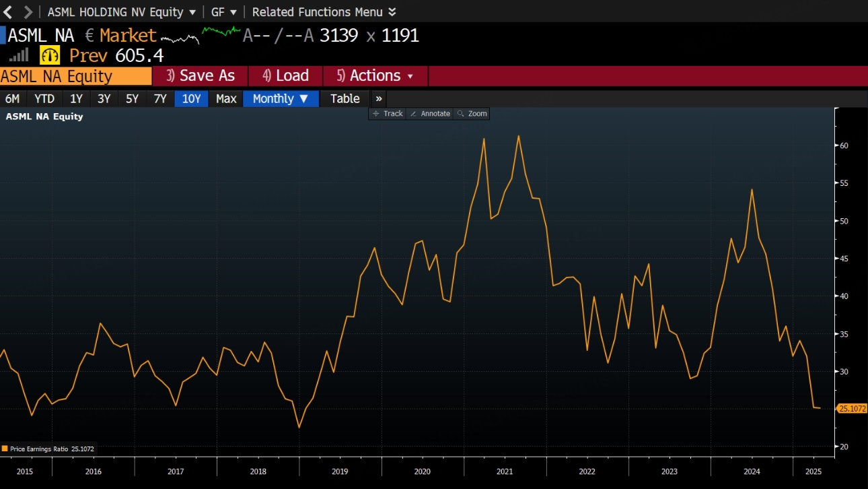Click the green sparkline chart
The height and width of the screenshot is (489, 868).
(x=221, y=31)
